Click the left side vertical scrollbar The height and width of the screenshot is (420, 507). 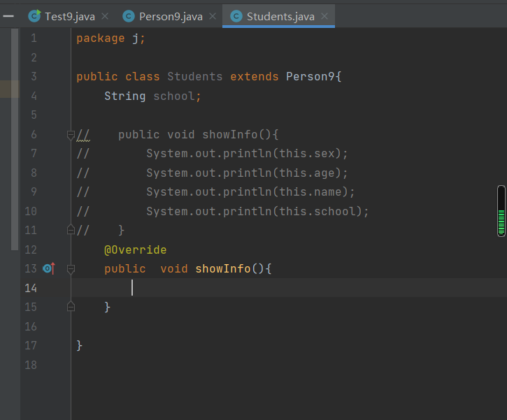point(15,139)
